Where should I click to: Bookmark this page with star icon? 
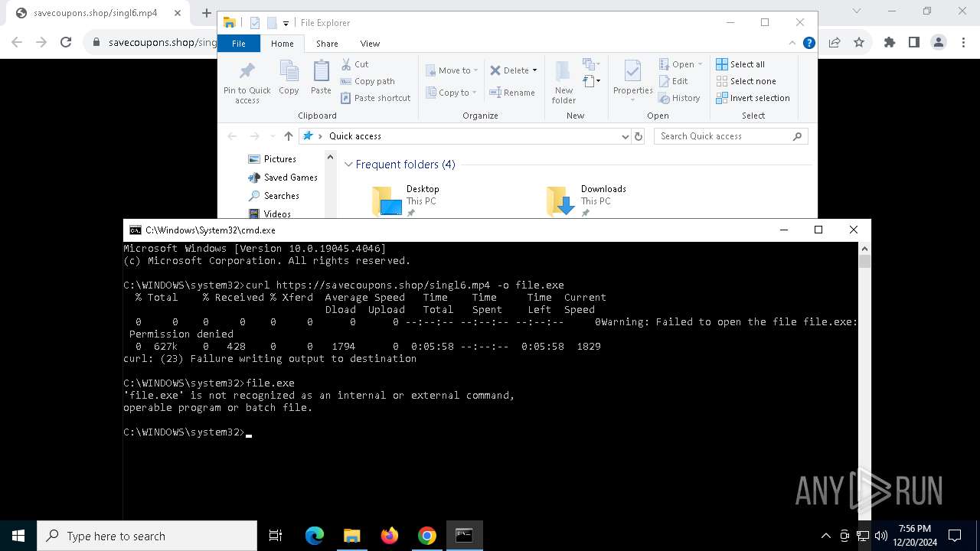click(859, 43)
